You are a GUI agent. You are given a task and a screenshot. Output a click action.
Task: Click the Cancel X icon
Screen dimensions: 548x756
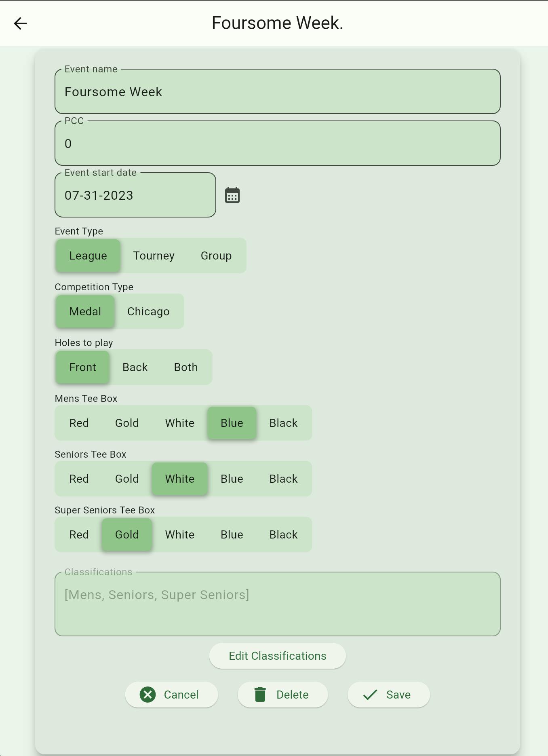[x=148, y=695]
